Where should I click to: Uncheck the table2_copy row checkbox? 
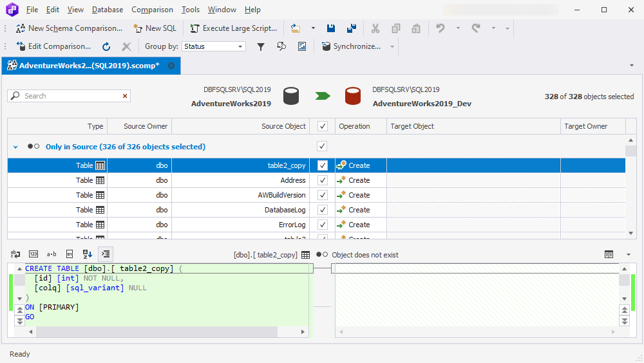(x=323, y=165)
